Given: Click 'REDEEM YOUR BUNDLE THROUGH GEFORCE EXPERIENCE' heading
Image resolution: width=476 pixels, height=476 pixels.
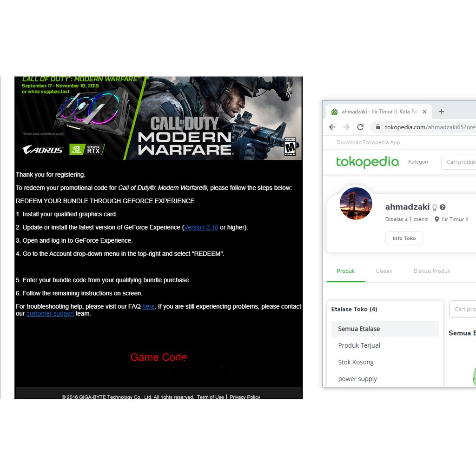Looking at the screenshot, I should 105,201.
